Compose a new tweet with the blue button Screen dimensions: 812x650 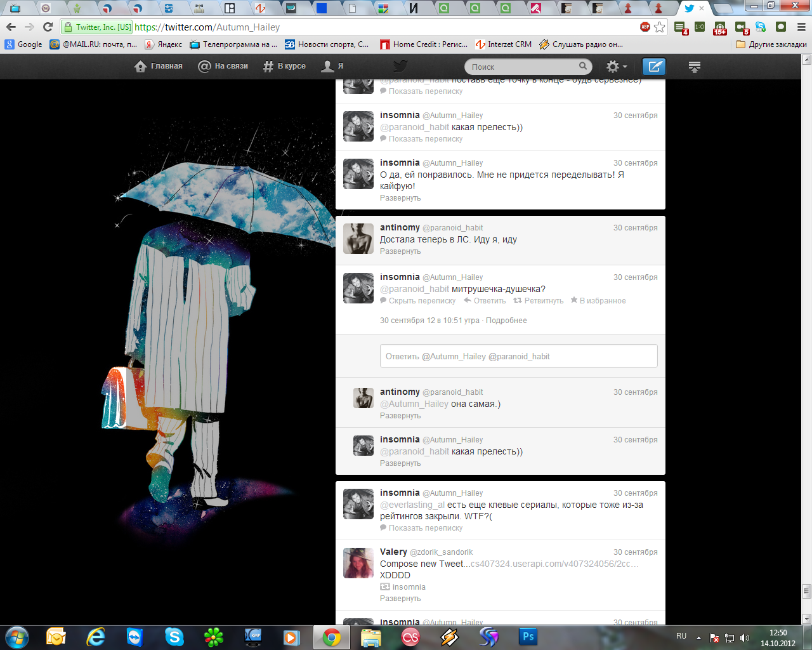(654, 66)
